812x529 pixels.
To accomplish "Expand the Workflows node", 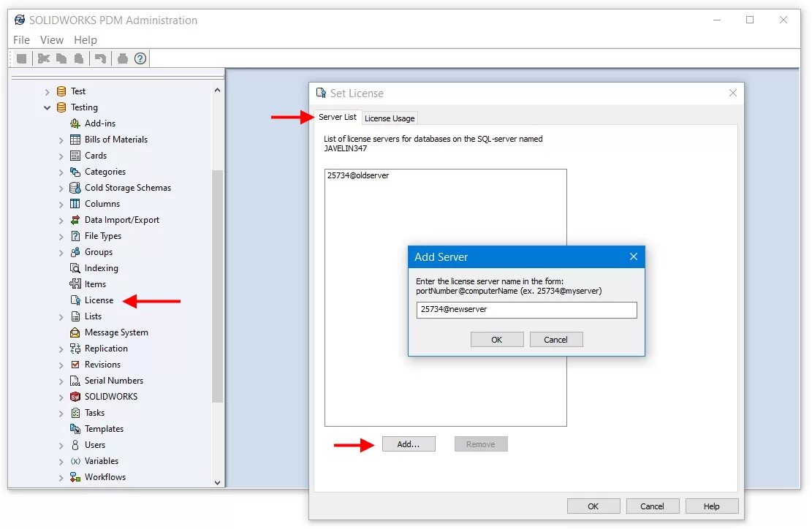I will pyautogui.click(x=61, y=477).
